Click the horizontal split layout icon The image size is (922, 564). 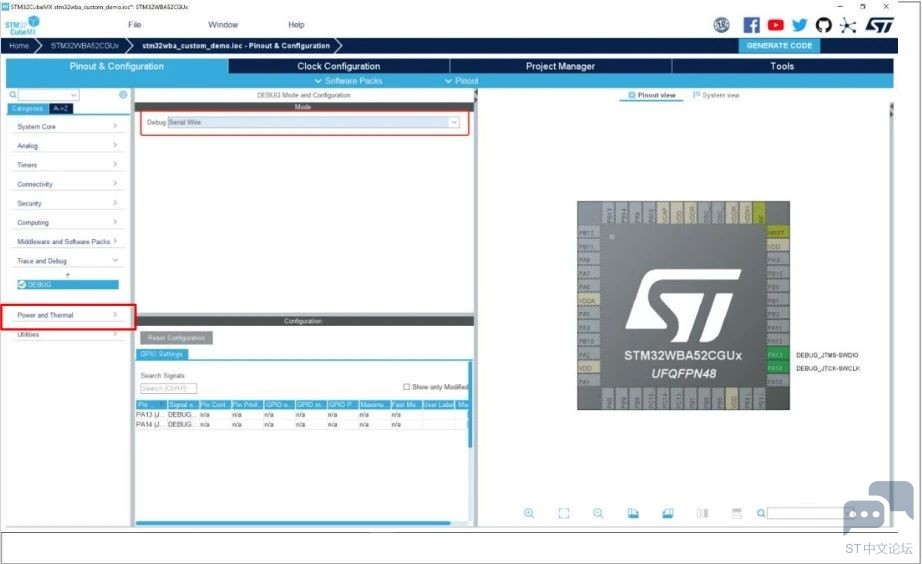coord(736,513)
